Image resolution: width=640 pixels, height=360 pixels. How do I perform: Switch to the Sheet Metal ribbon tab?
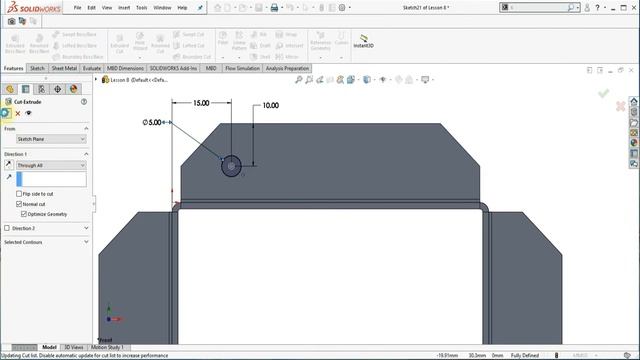(64, 68)
